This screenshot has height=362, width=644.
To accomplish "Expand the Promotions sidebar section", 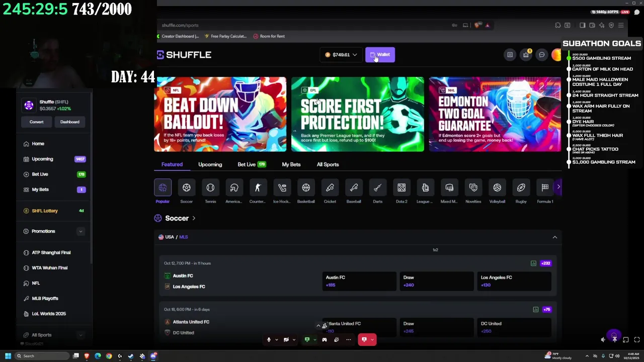I will [80, 231].
